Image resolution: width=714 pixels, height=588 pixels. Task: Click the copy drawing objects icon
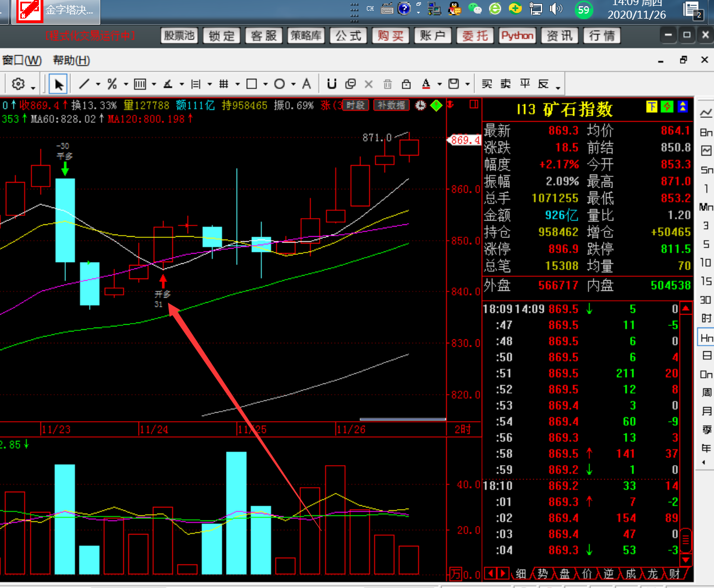(351, 84)
